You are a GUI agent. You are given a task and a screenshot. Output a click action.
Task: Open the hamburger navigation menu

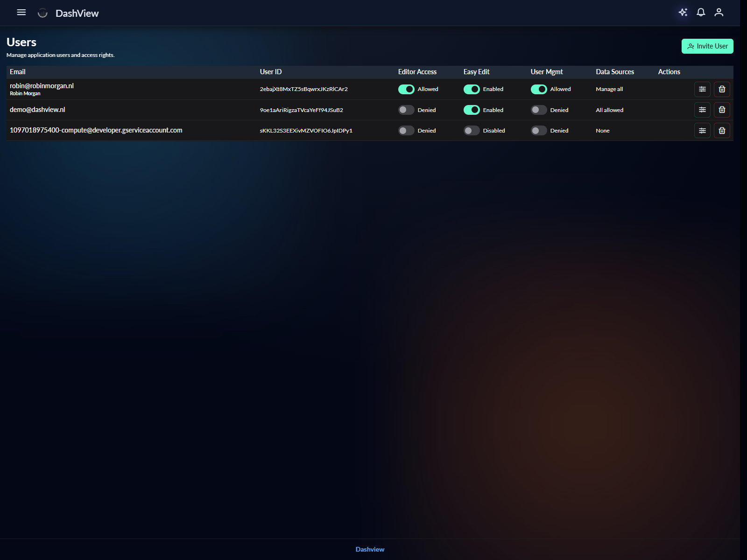[21, 13]
